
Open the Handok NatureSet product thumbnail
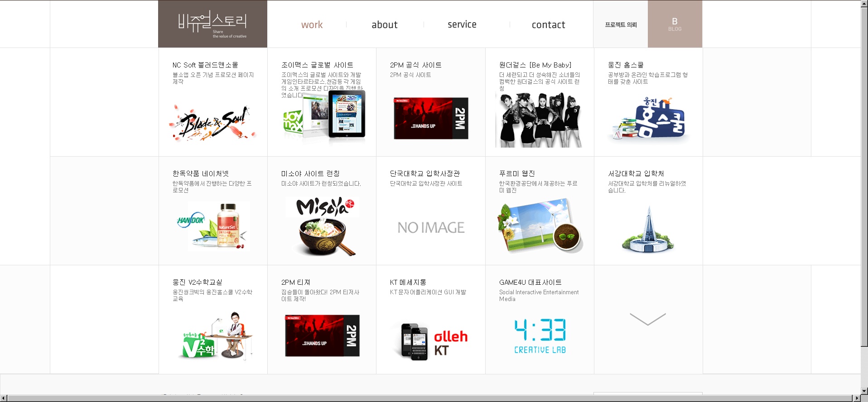pos(213,226)
